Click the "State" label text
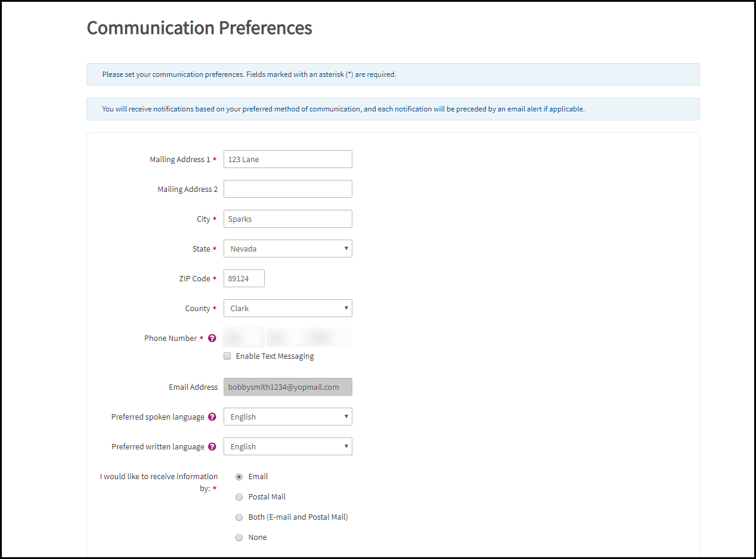This screenshot has width=756, height=559. pyautogui.click(x=202, y=249)
